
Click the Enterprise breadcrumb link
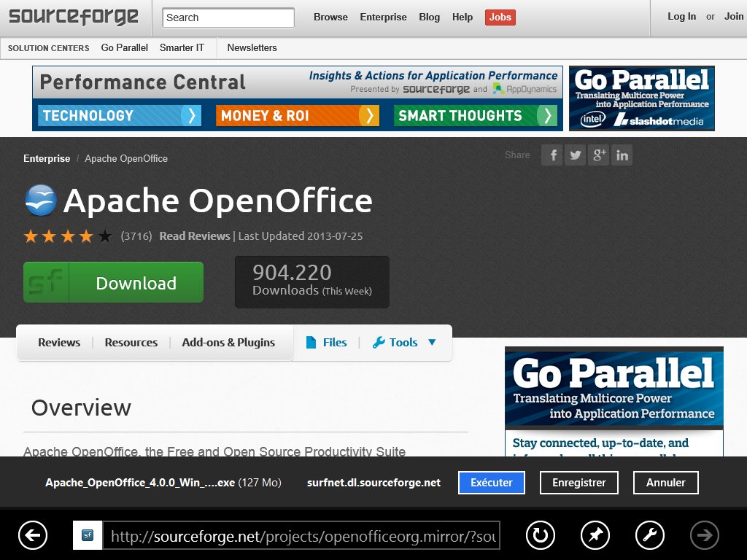point(47,158)
